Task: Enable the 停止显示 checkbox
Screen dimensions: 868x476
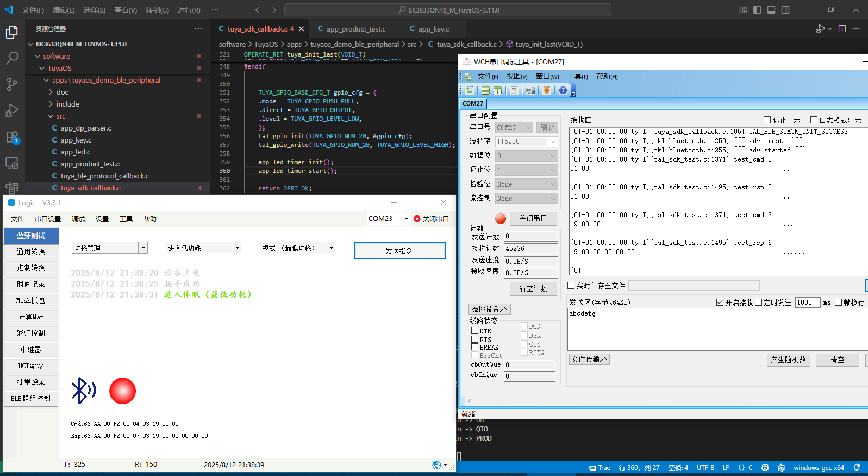Action: coord(767,120)
